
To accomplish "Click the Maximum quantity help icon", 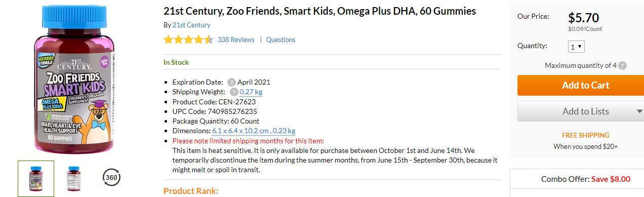I will point(622,65).
